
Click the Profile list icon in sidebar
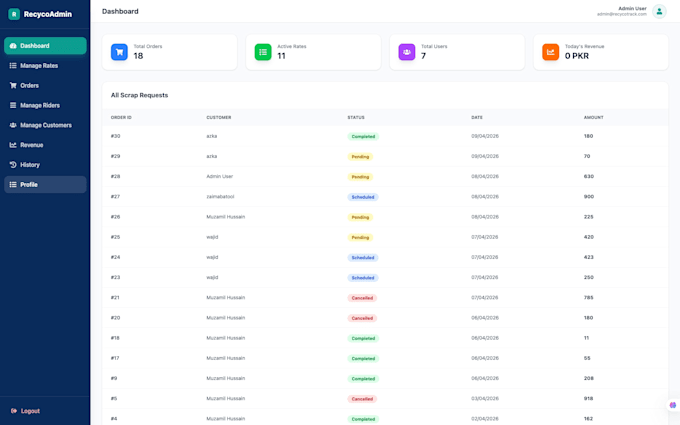[13, 185]
